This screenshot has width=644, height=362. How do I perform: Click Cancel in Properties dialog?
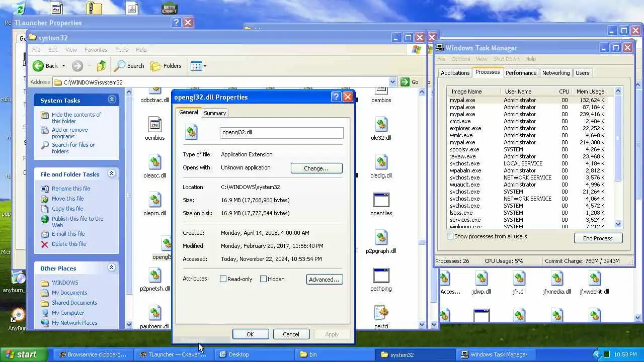(291, 334)
